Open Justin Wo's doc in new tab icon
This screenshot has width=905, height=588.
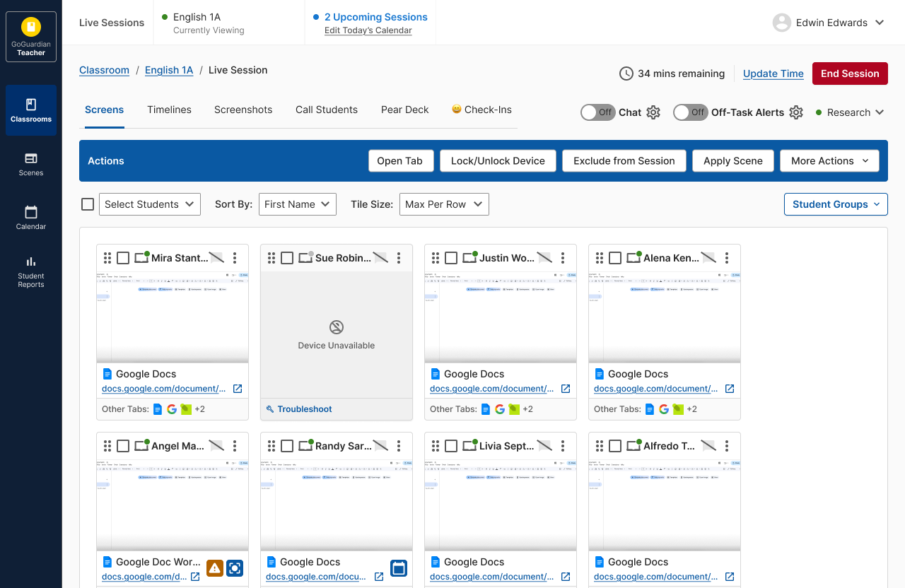566,389
